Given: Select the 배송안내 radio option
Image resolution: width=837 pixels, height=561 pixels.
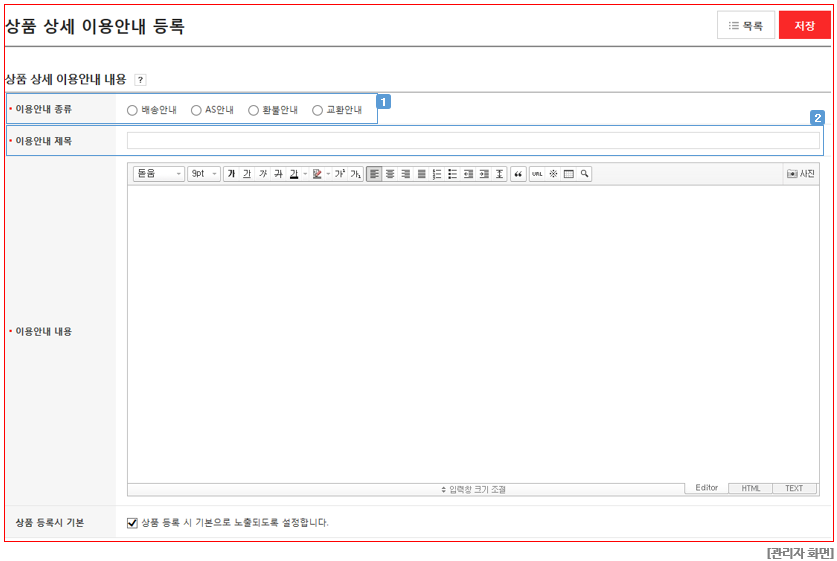Looking at the screenshot, I should point(132,110).
